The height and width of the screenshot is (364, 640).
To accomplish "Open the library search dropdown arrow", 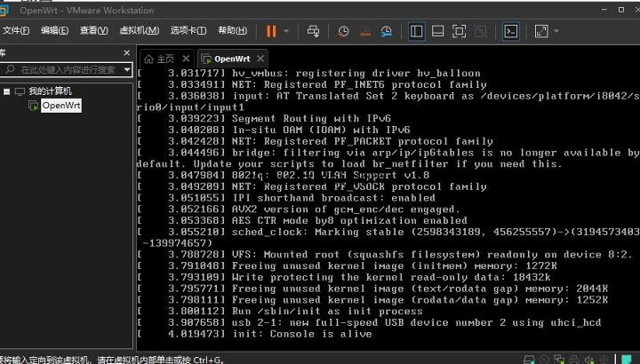I will 127,70.
